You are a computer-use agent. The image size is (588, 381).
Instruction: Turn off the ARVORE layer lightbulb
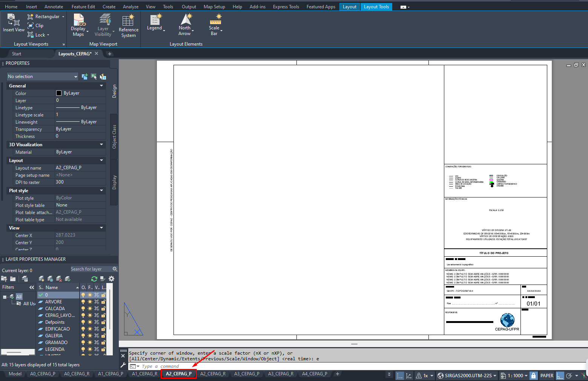click(x=83, y=302)
